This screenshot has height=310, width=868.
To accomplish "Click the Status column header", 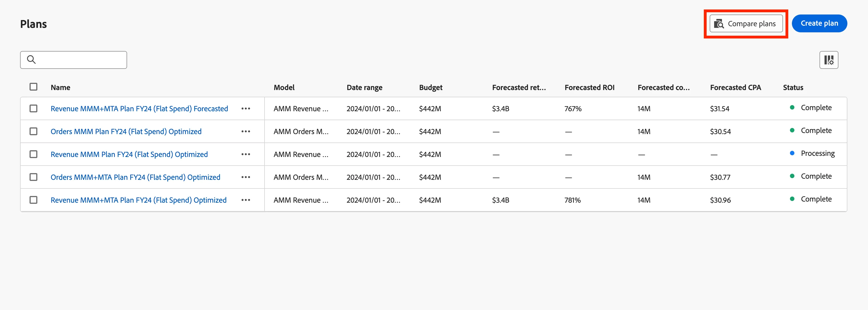I will click(793, 88).
